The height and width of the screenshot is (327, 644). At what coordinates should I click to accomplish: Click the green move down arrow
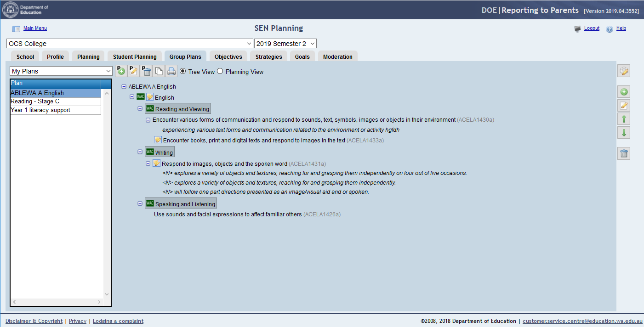pos(624,133)
